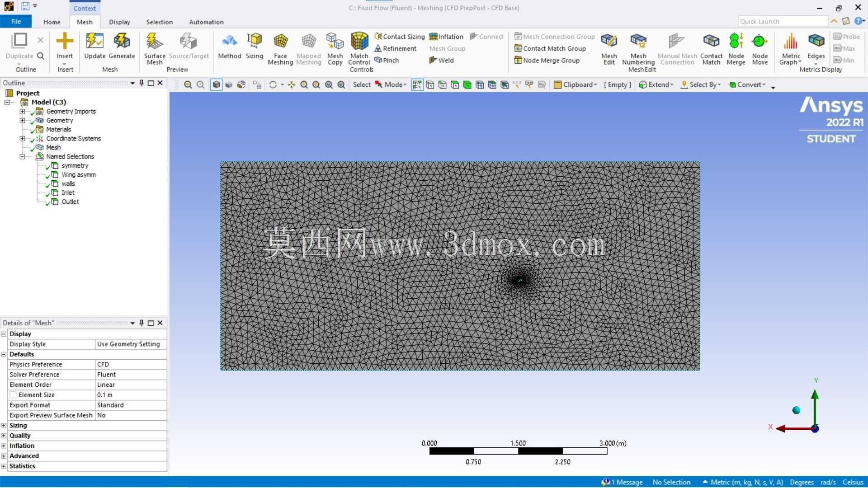Switch to the Automation ribbon tab

(x=206, y=22)
